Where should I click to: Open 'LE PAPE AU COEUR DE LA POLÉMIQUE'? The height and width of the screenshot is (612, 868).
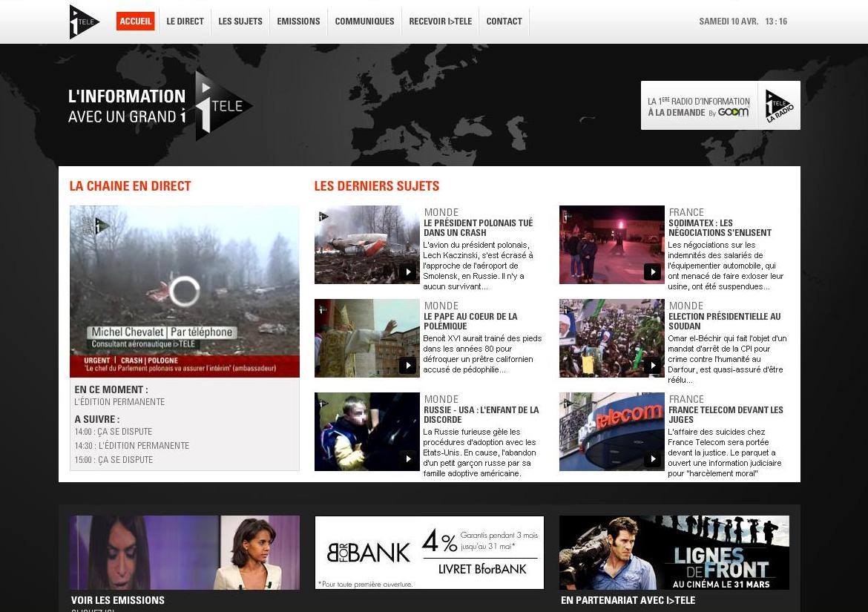[x=470, y=321]
